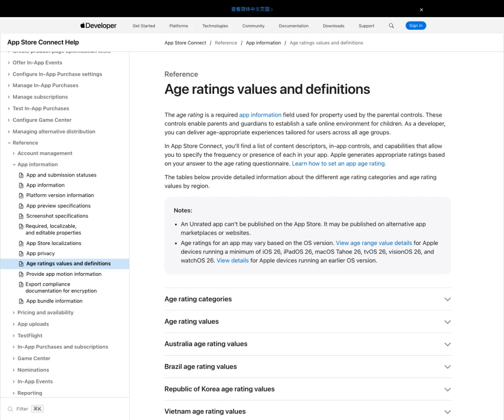Click the document icon beside Age ratings values
504x420 pixels.
[21, 264]
